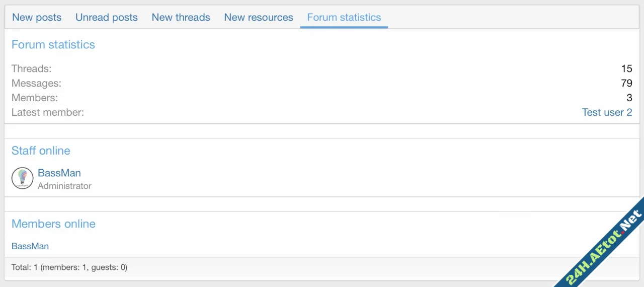The width and height of the screenshot is (644, 287).
Task: Open the latest member Test user 2
Action: [607, 112]
